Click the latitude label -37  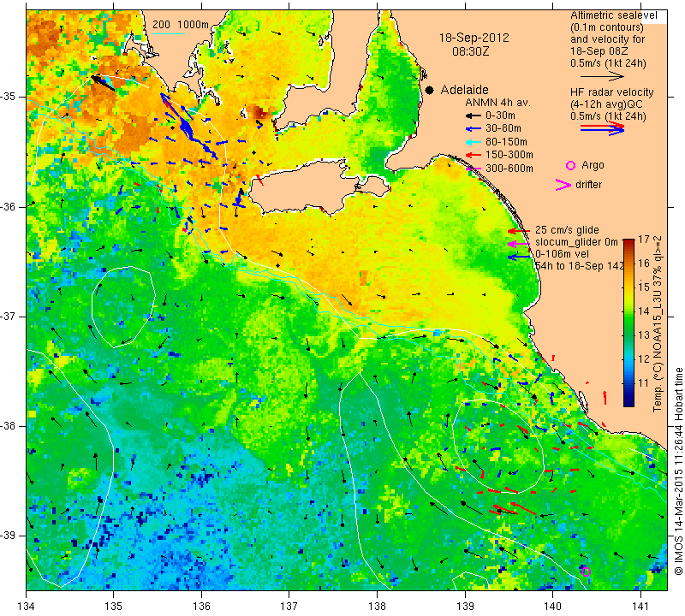[x=9, y=316]
